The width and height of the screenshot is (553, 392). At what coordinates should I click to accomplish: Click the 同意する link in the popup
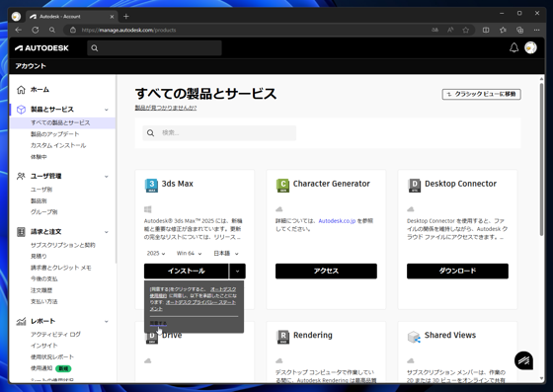tap(158, 323)
